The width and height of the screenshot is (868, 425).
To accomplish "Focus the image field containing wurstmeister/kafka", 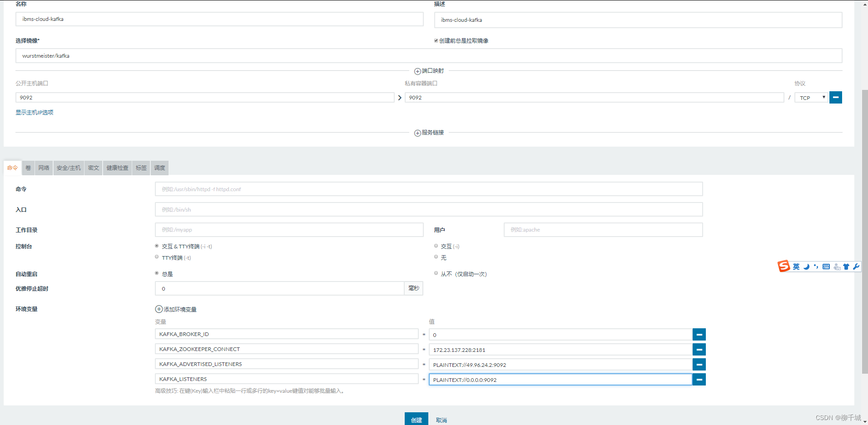I will (x=429, y=56).
